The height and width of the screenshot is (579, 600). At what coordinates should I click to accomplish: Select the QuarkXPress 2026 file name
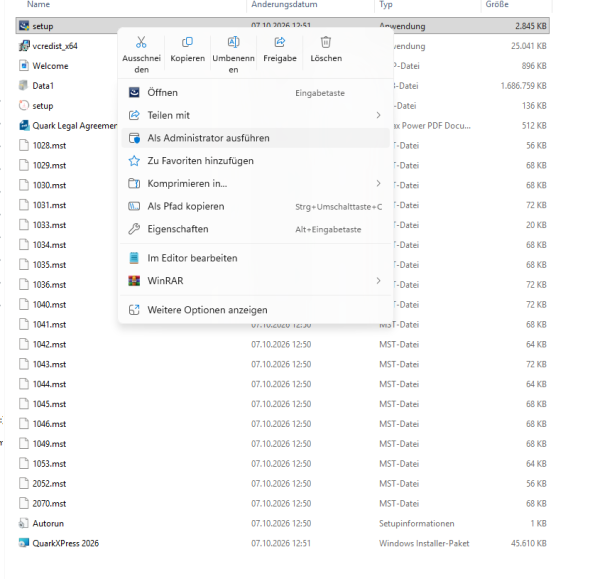[65, 543]
